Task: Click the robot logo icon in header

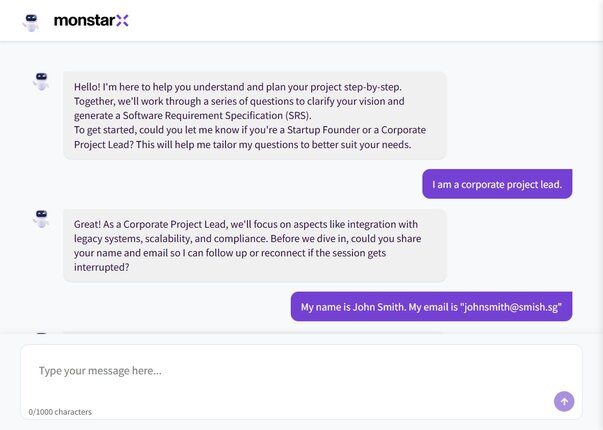Action: 31,20
